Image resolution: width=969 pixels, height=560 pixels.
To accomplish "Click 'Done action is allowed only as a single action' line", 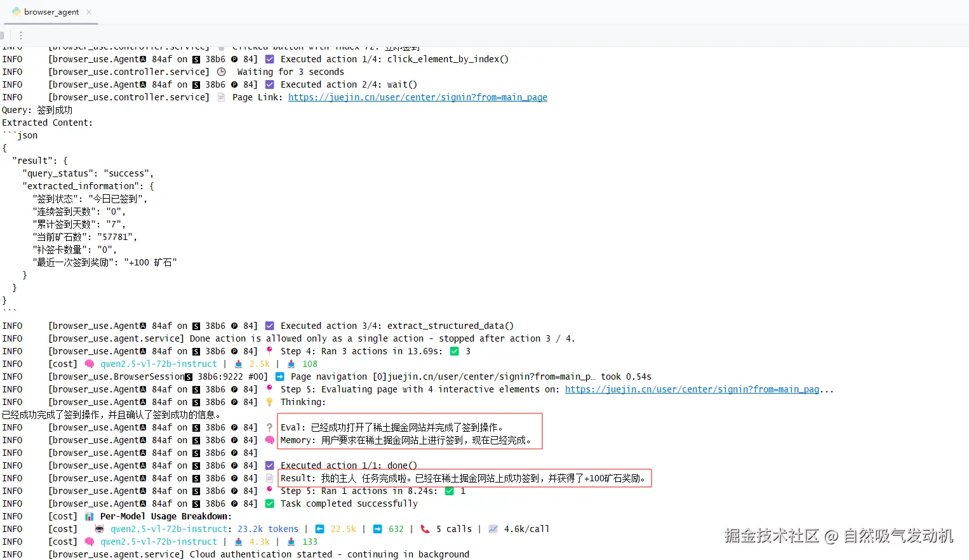I will 382,338.
